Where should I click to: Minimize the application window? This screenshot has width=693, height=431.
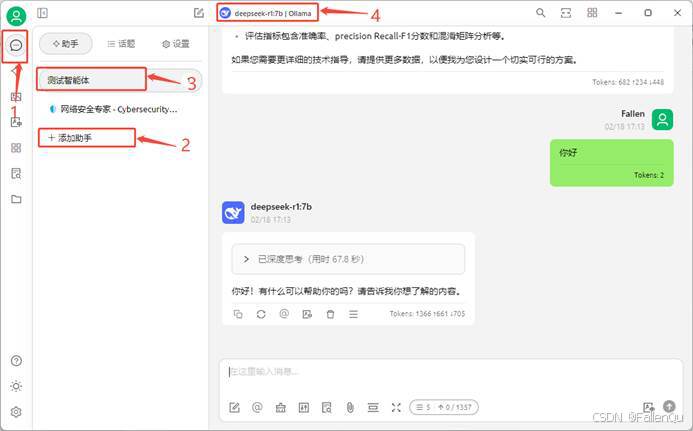click(x=619, y=13)
